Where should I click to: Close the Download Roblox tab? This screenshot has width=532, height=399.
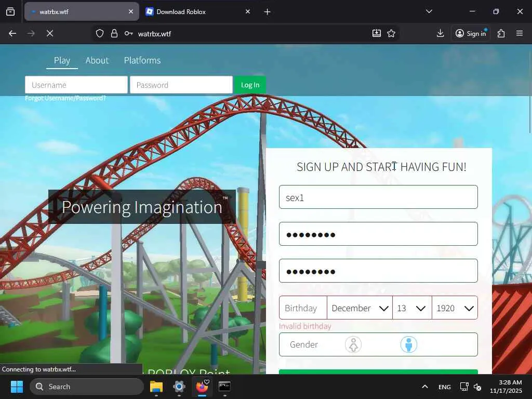pos(248,11)
